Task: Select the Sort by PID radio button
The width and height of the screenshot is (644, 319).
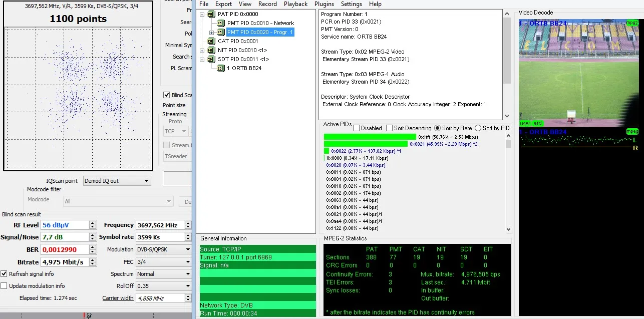Action: 478,128
